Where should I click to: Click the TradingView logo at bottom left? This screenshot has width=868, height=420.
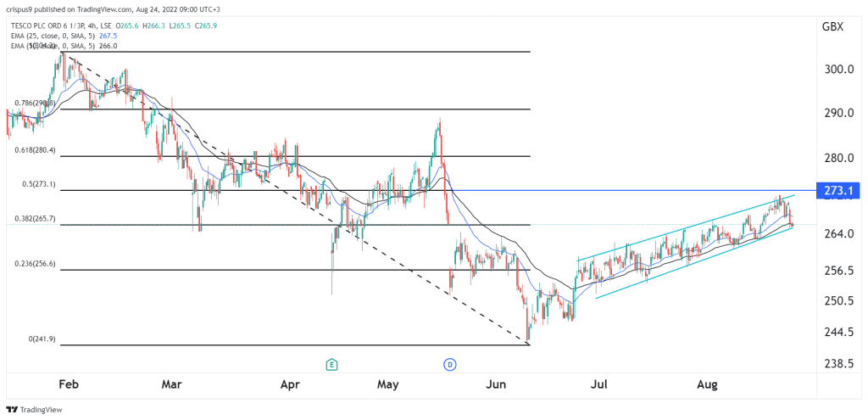pos(34,410)
